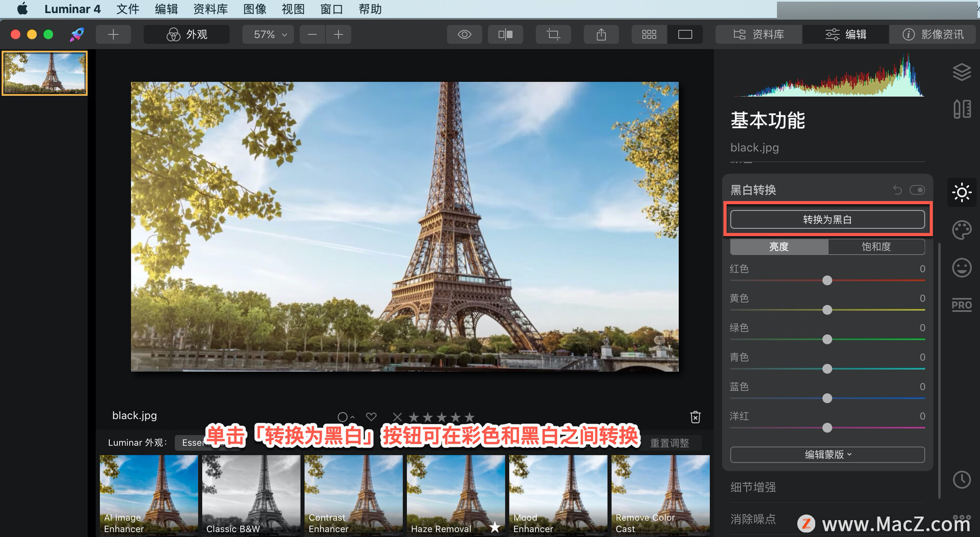Toggle the 黑白转换 panel on/off switch
The image size is (980, 537).
(x=917, y=189)
